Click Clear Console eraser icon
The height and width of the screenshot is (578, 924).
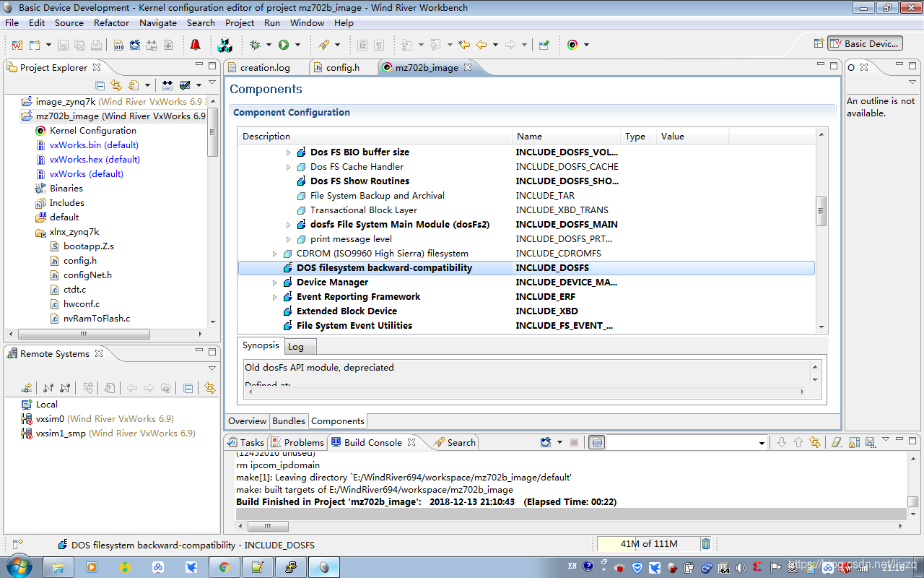pos(837,442)
